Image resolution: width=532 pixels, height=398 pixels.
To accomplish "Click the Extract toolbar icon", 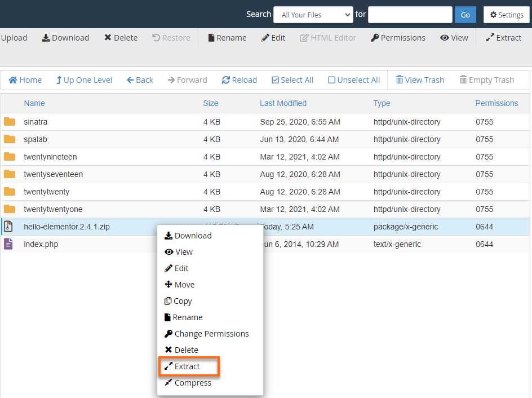I will click(x=504, y=38).
